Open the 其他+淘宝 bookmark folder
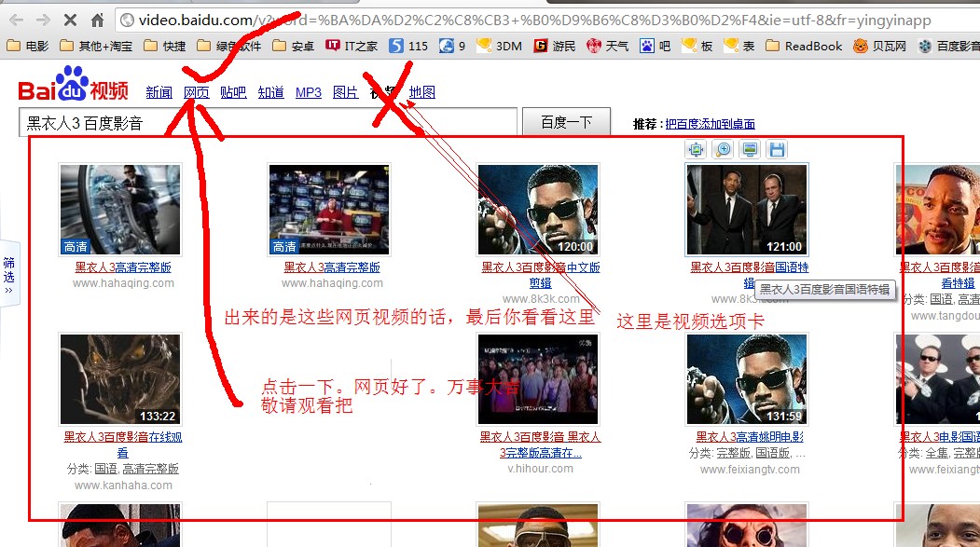Screen dimensions: 980x547 pos(96,46)
